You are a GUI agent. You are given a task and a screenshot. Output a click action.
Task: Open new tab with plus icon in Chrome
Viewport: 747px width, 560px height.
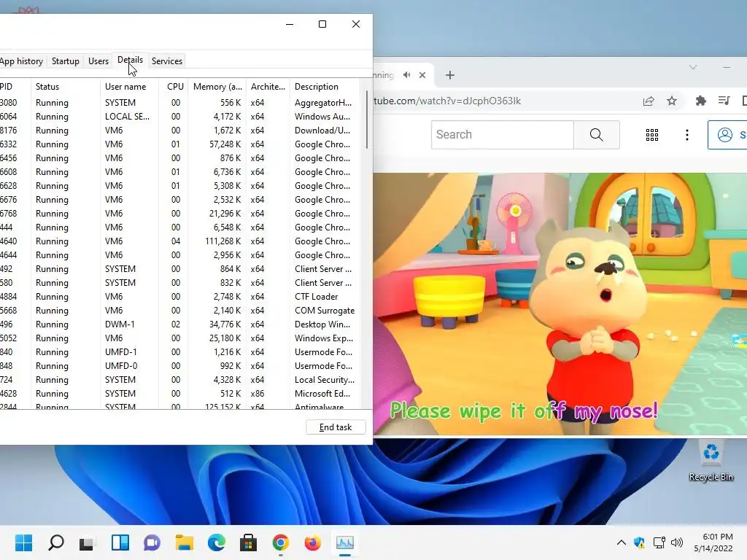point(449,75)
